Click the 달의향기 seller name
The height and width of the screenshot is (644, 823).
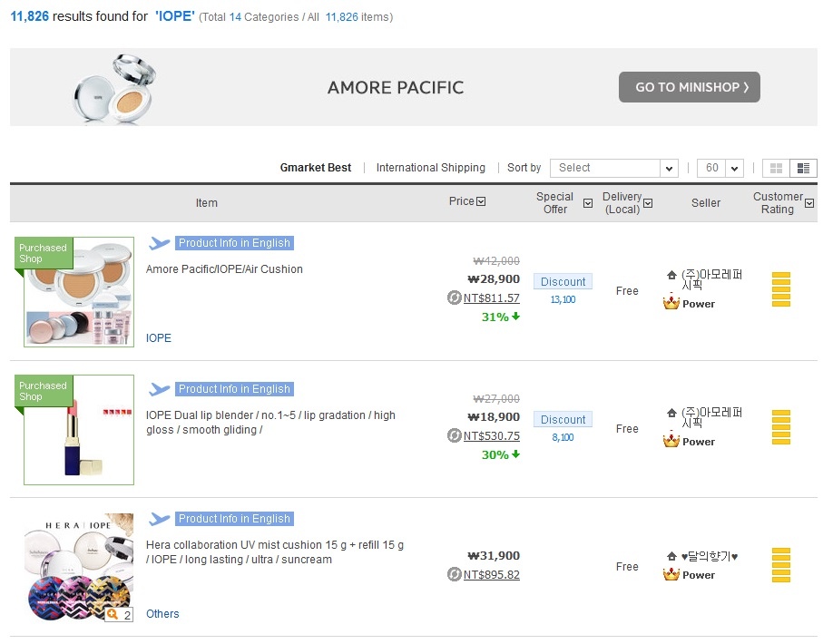pyautogui.click(x=710, y=556)
